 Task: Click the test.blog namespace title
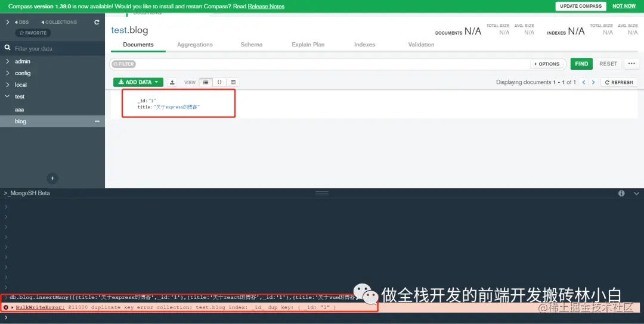tap(129, 30)
